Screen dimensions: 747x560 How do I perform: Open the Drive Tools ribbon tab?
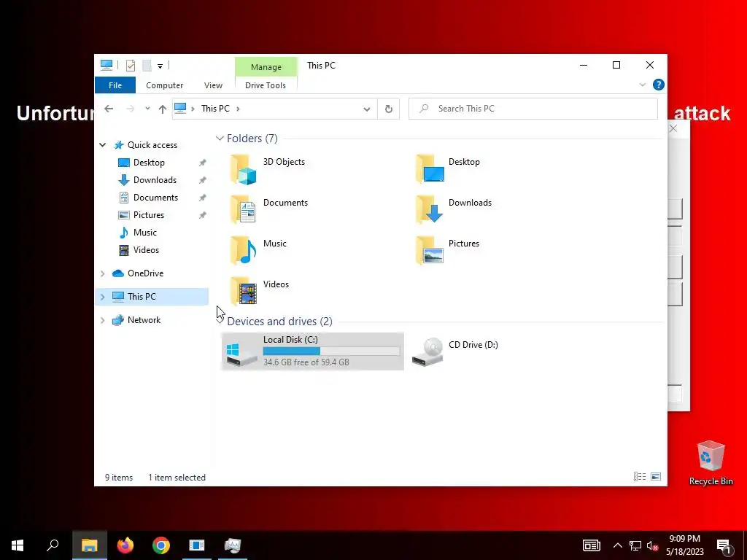pyautogui.click(x=266, y=85)
